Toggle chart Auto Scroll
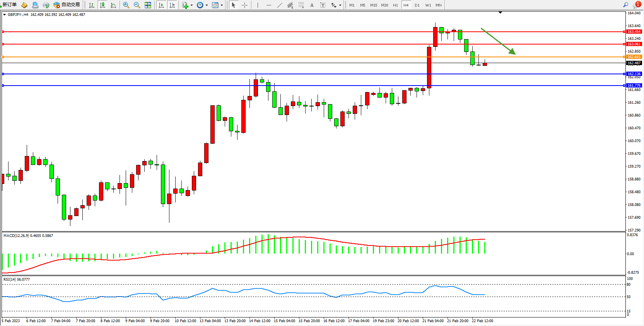This screenshot has height=326, width=644. point(161,5)
